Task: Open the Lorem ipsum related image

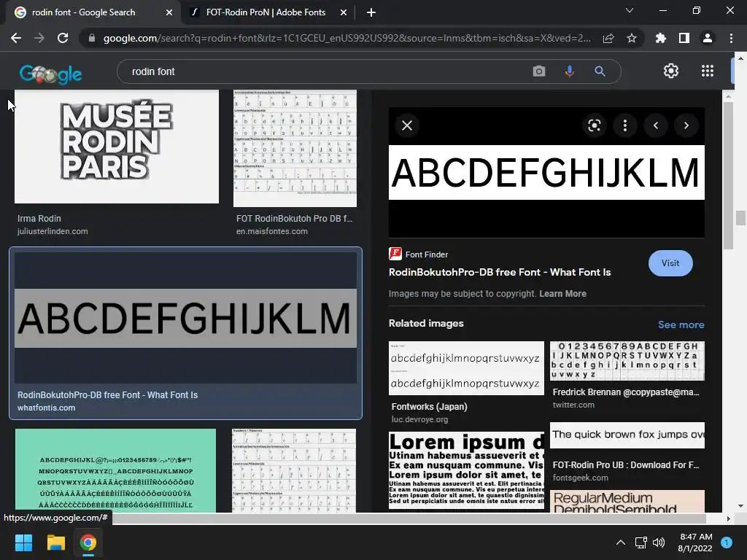Action: click(x=466, y=470)
